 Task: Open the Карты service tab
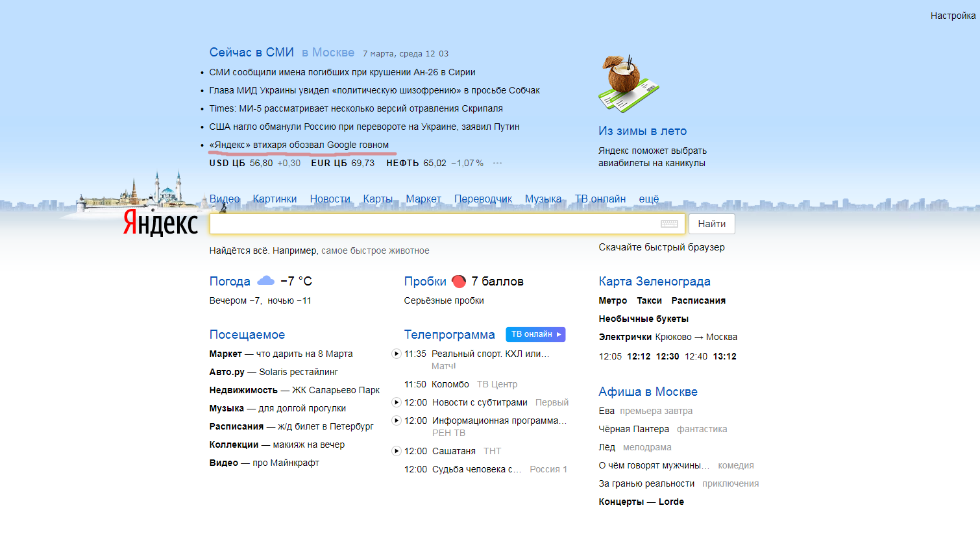tap(378, 199)
